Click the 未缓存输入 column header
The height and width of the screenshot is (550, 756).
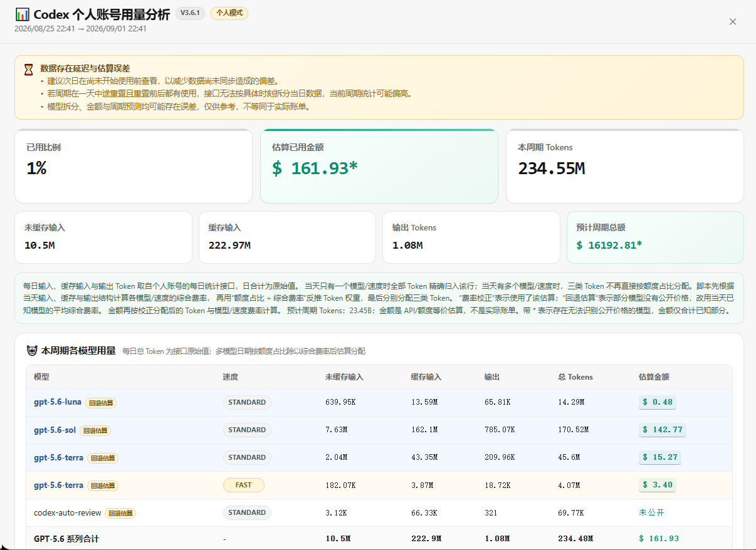coord(344,377)
